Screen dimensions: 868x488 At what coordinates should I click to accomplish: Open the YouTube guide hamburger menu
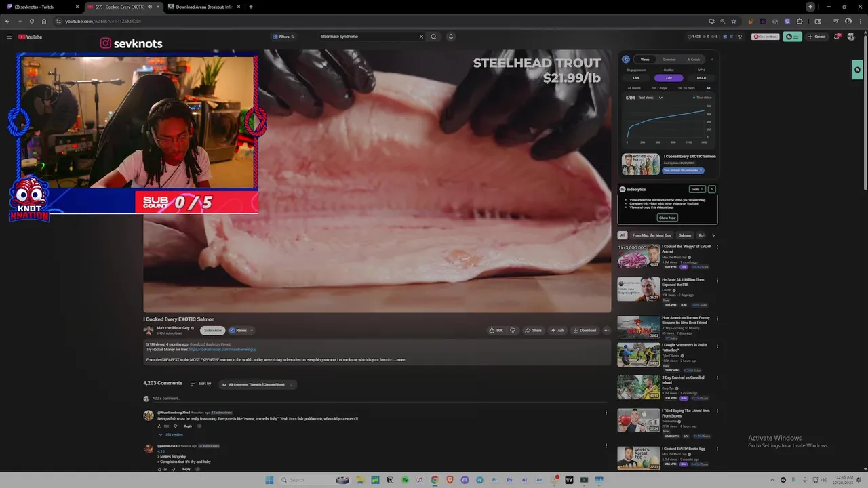click(9, 37)
